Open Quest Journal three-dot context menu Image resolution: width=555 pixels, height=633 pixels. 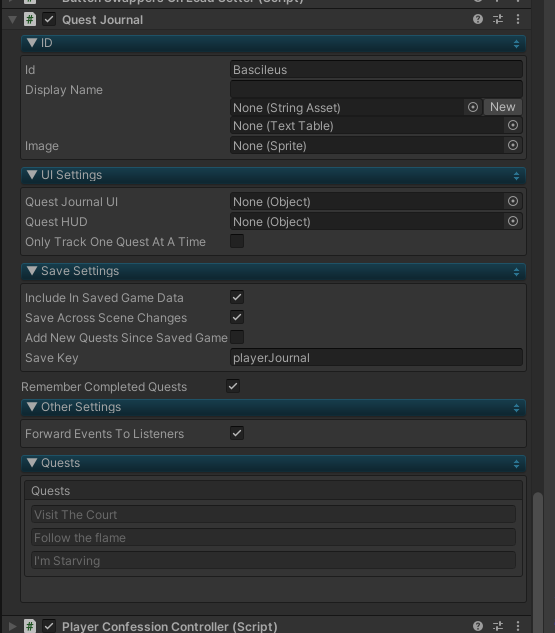point(518,19)
